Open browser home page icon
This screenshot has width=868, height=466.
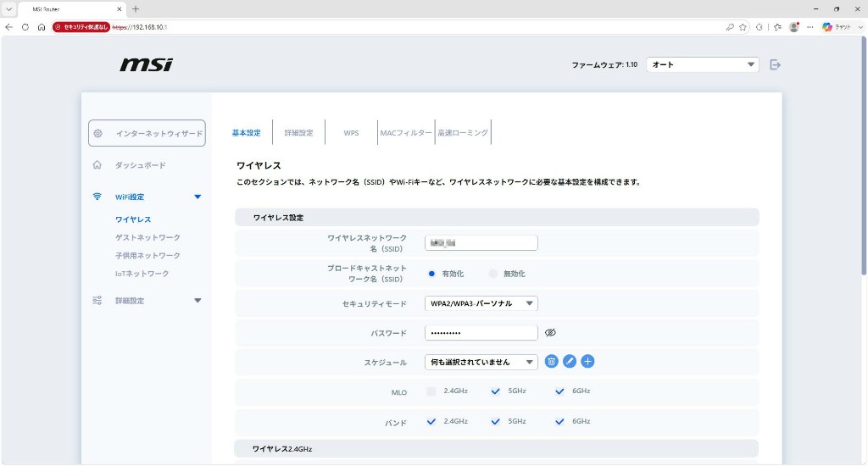click(x=41, y=27)
